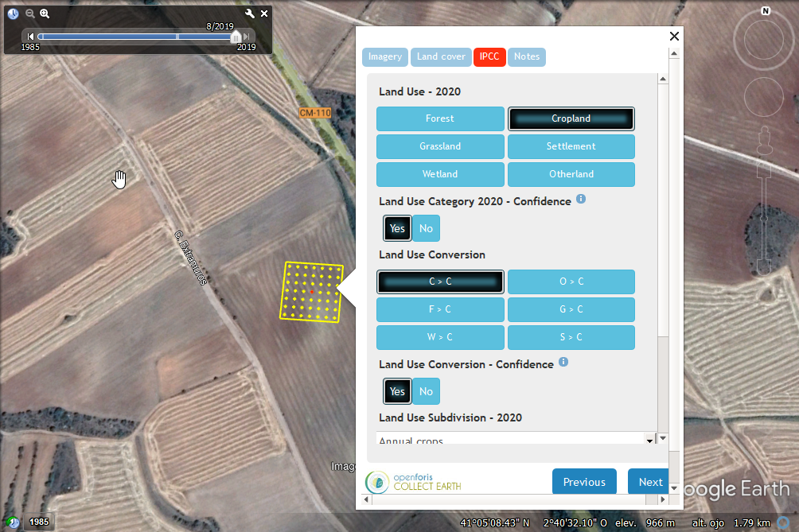Screen dimensions: 799x532
Task: Click the Open Foris Collect Earth logo
Action: pos(414,481)
